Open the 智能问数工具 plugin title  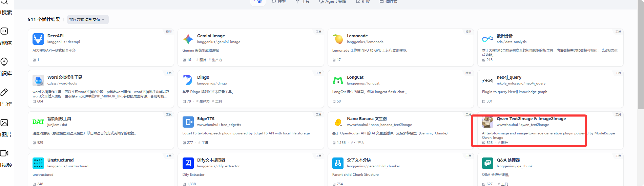[x=59, y=119]
